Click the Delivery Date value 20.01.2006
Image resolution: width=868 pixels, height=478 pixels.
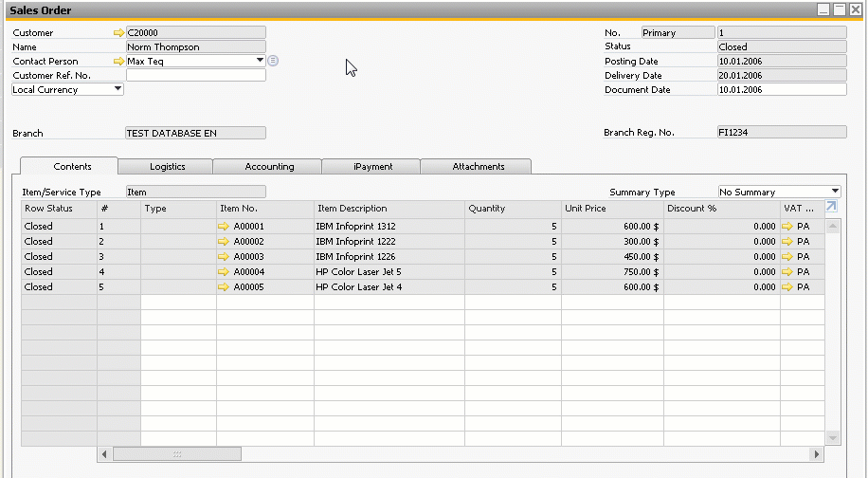pos(782,75)
